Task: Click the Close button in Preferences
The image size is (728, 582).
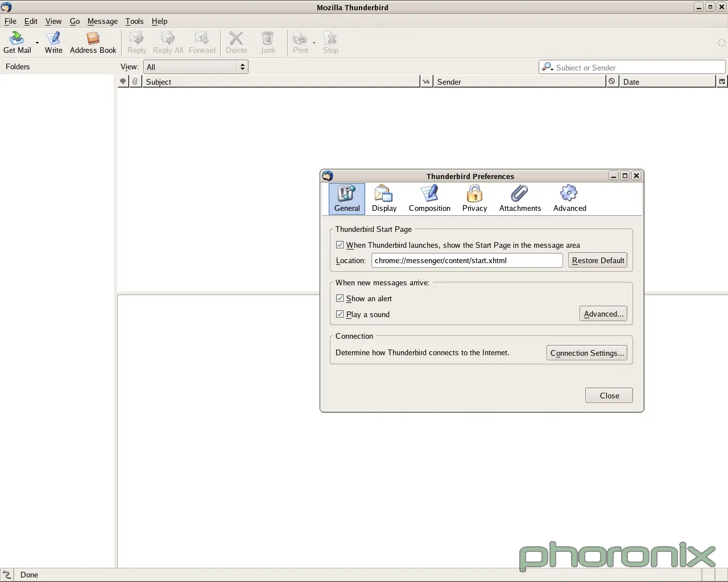Action: point(609,396)
